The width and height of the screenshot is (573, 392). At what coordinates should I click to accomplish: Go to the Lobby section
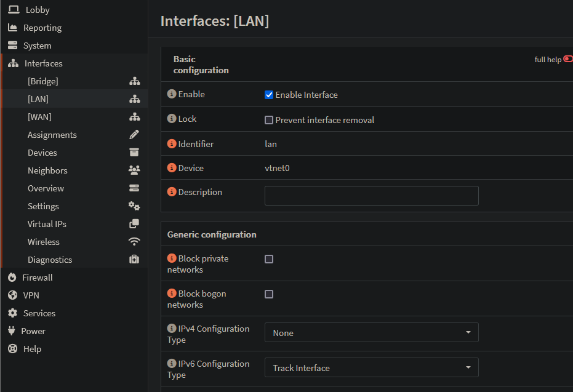click(x=38, y=10)
